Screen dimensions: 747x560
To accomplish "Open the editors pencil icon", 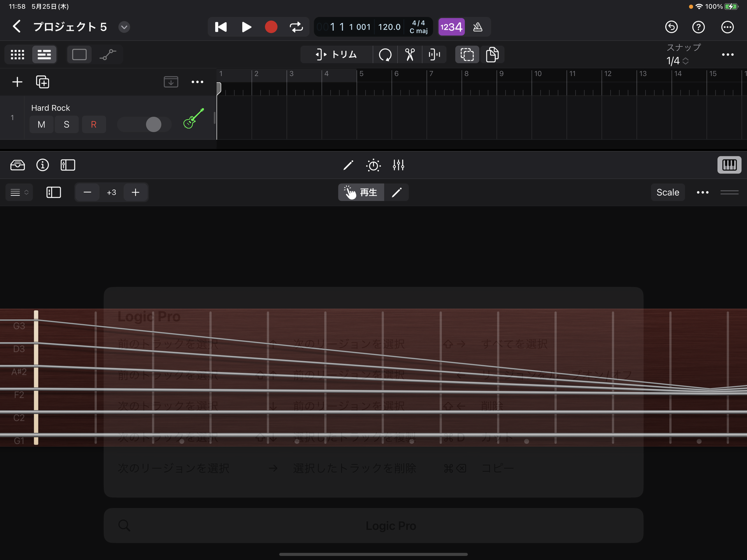I will 348,165.
